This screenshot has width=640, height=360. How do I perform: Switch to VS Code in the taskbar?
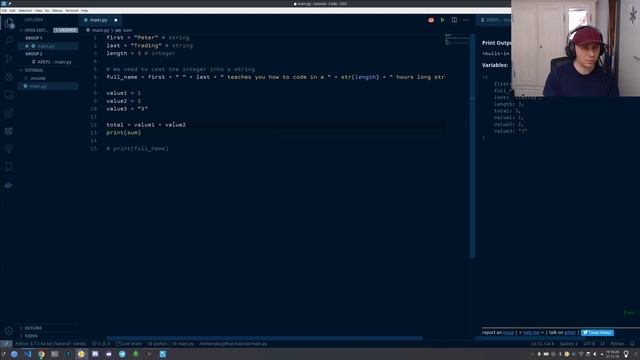[x=28, y=354]
